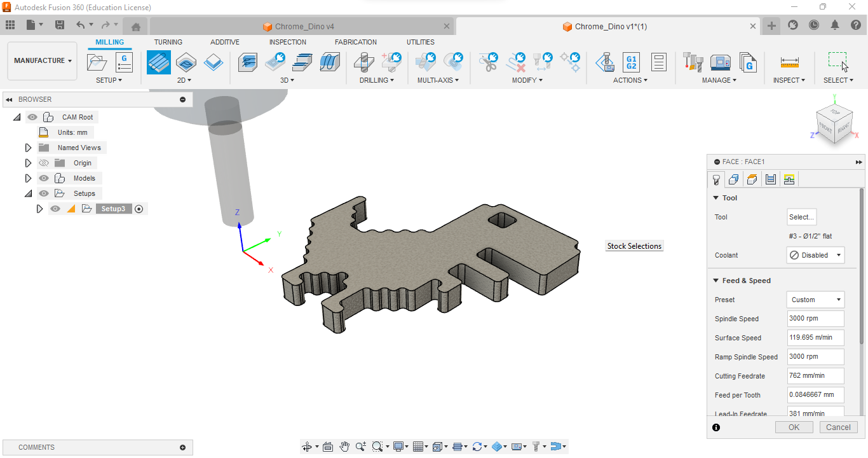Open the MANUFACTURE workspace dropdown

(x=43, y=61)
